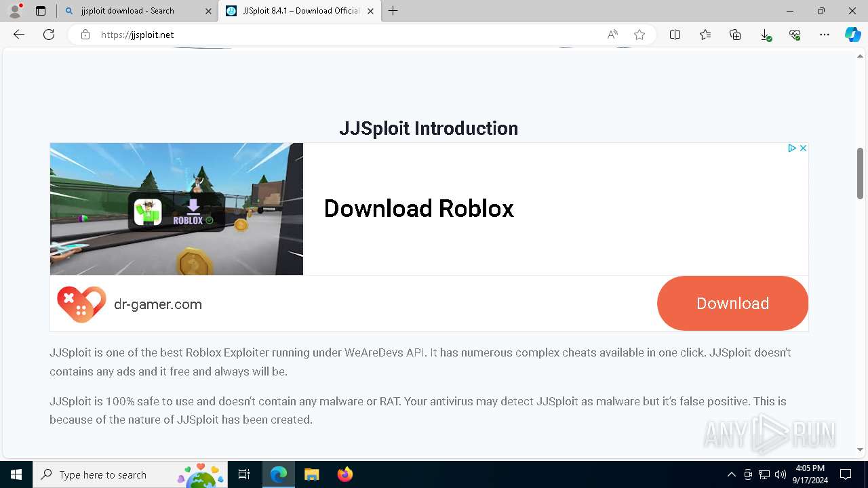Open Edge Settings and more menu
The width and height of the screenshot is (868, 488).
pos(825,35)
